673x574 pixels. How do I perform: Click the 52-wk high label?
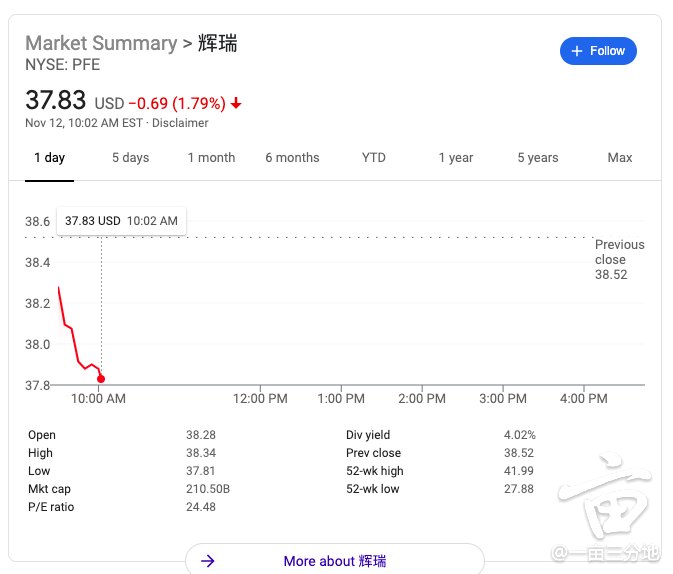pyautogui.click(x=375, y=471)
